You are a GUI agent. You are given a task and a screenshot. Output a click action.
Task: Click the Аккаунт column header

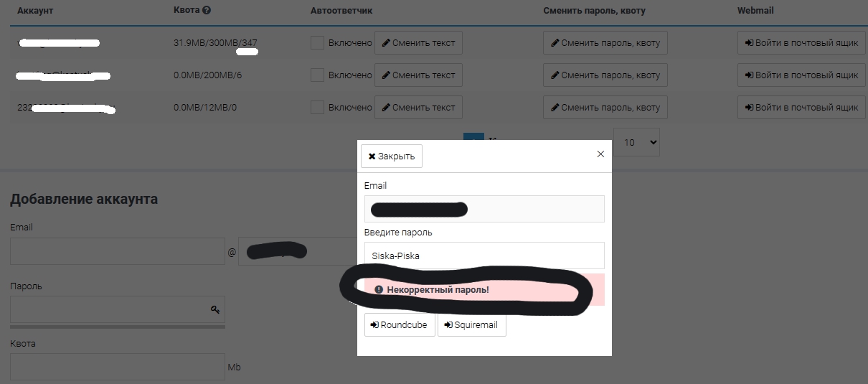coord(35,11)
